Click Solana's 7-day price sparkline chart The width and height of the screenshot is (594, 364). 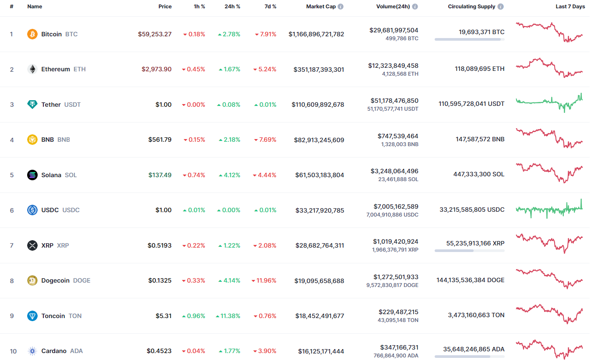coord(549,172)
